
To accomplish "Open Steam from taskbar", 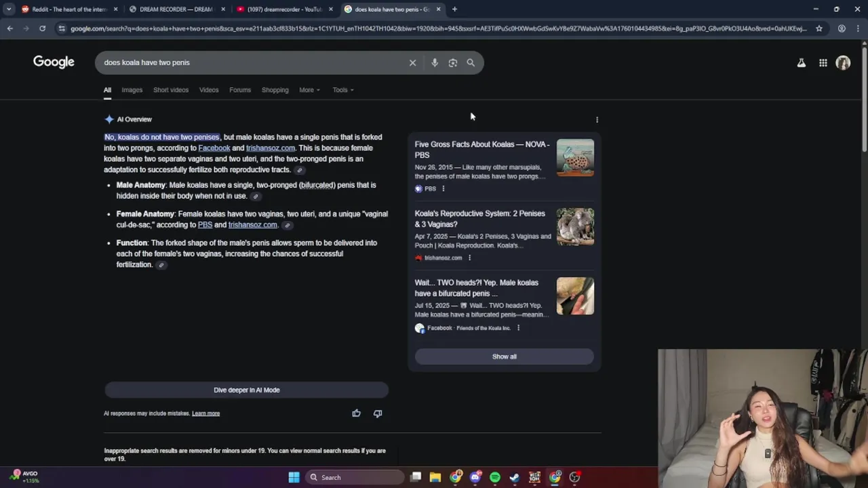I will tap(515, 477).
